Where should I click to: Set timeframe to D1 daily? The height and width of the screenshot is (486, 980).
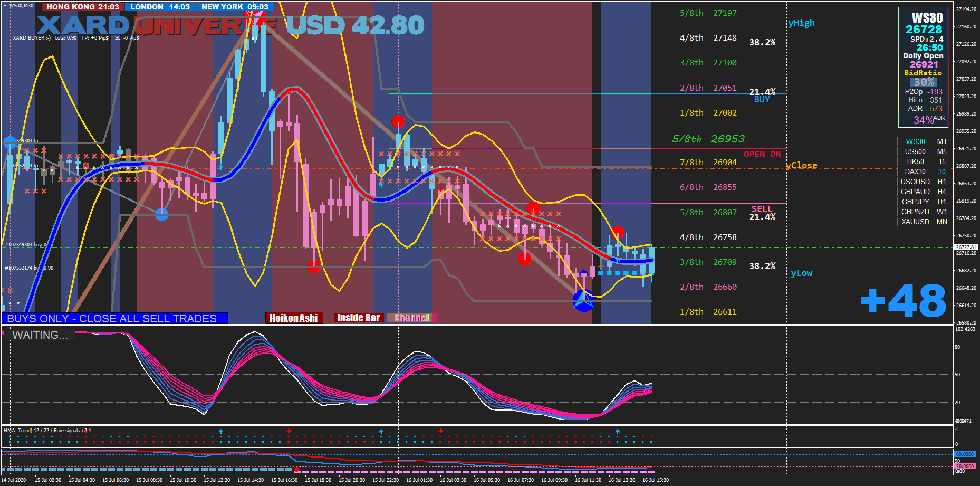click(942, 202)
